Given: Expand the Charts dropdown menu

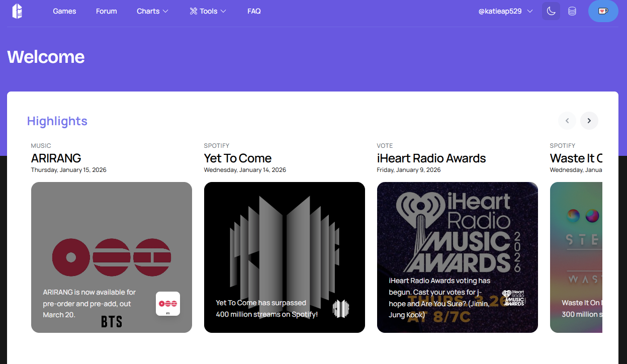Looking at the screenshot, I should tap(153, 11).
